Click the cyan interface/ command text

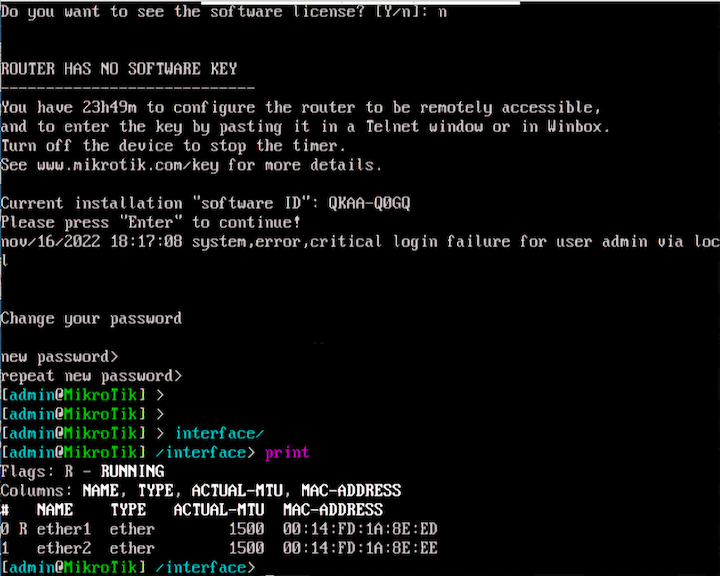219,434
